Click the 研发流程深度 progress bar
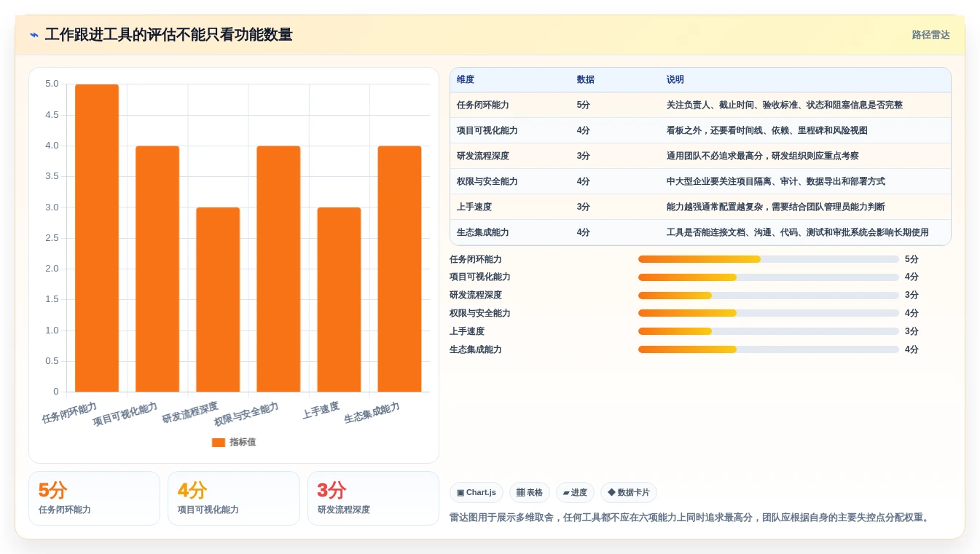 tap(768, 296)
